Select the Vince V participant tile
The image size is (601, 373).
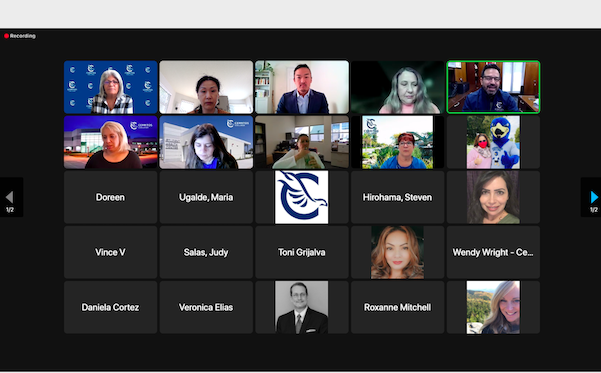coord(110,252)
